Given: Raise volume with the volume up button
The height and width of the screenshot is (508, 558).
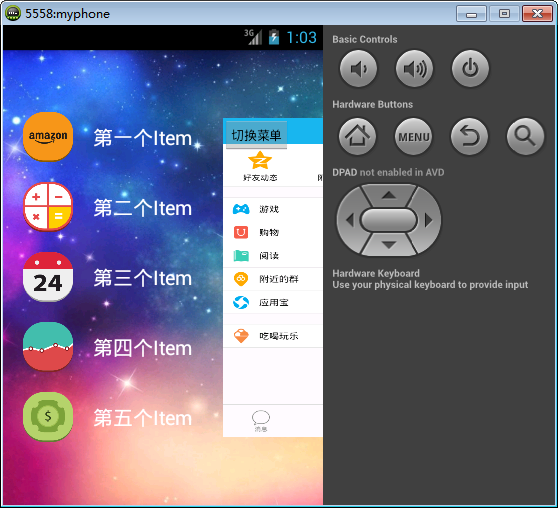Looking at the screenshot, I should pos(414,68).
